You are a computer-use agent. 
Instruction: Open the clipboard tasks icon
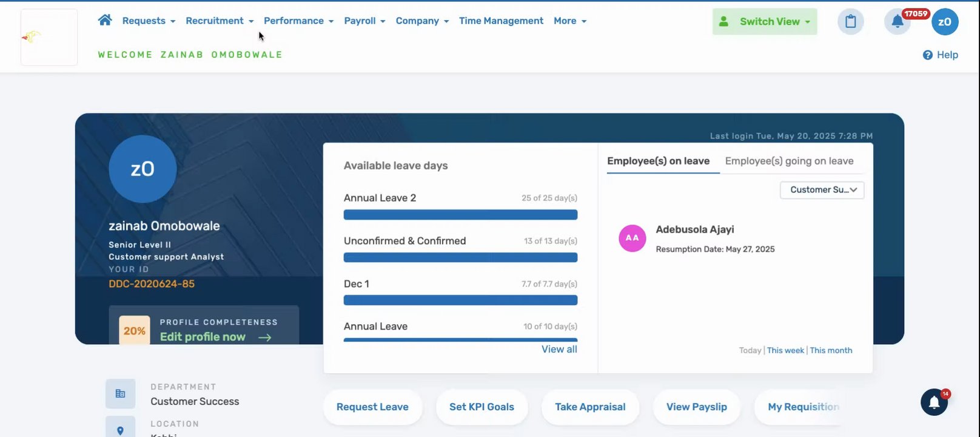[850, 22]
